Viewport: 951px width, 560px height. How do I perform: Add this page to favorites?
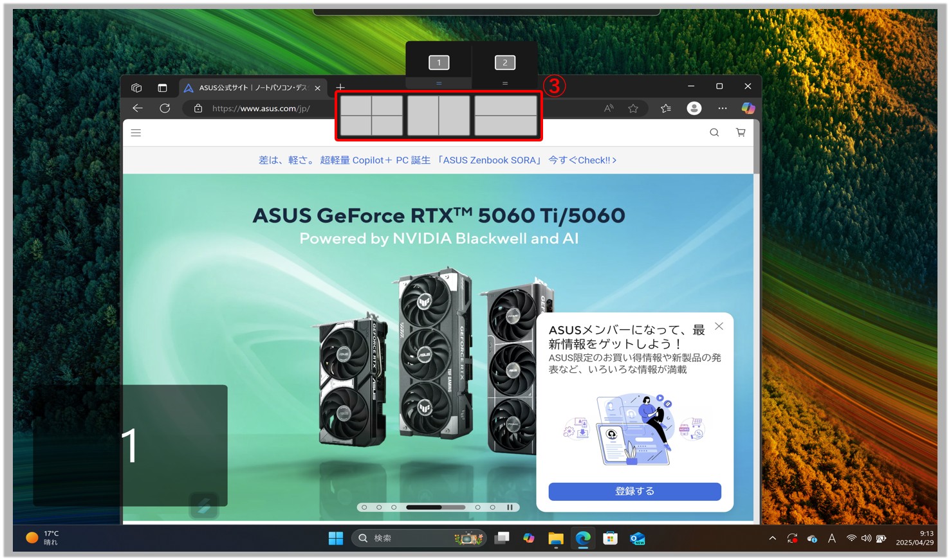tap(633, 108)
